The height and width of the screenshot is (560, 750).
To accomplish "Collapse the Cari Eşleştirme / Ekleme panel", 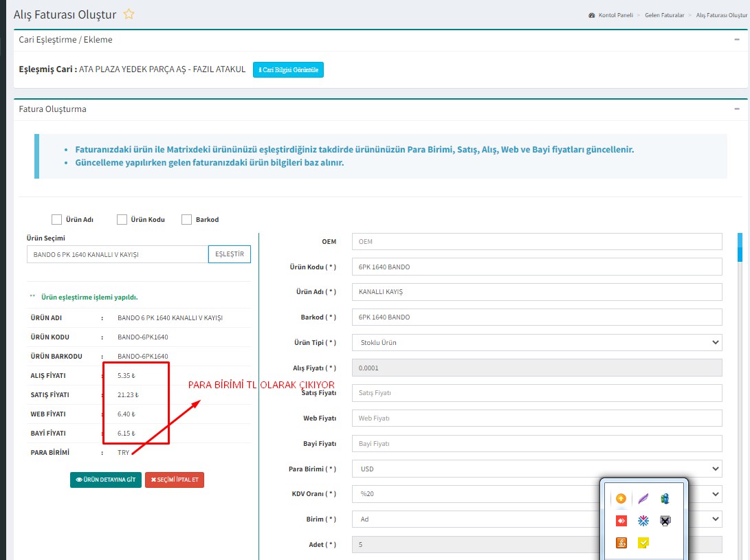I will point(736,40).
